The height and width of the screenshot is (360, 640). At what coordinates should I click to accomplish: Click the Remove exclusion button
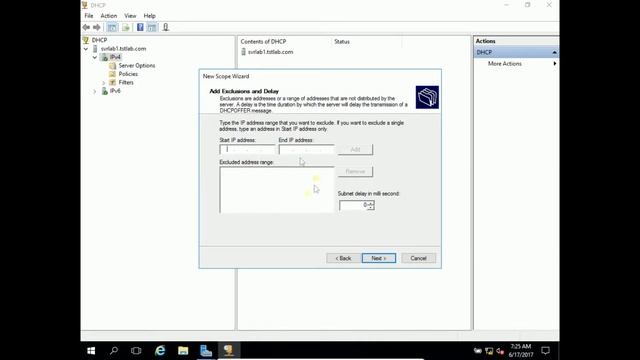pos(355,171)
